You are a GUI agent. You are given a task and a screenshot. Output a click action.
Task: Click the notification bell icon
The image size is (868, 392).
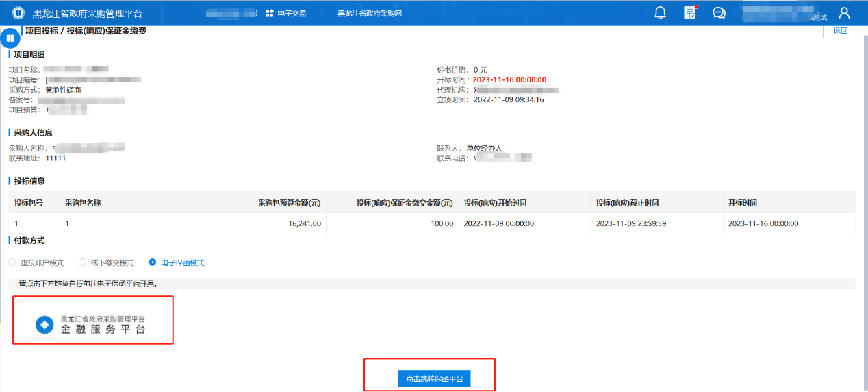coord(661,13)
